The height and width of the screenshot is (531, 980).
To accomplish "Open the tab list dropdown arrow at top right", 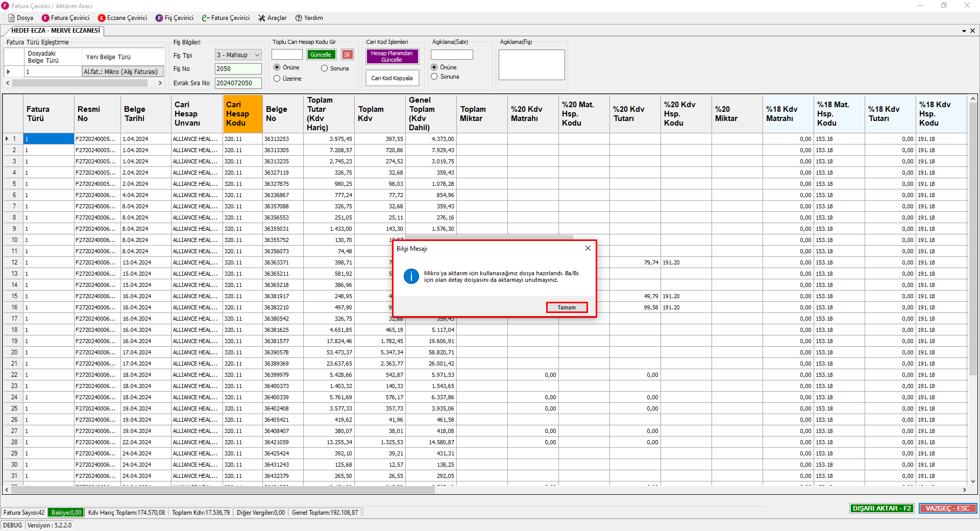I will tap(964, 31).
